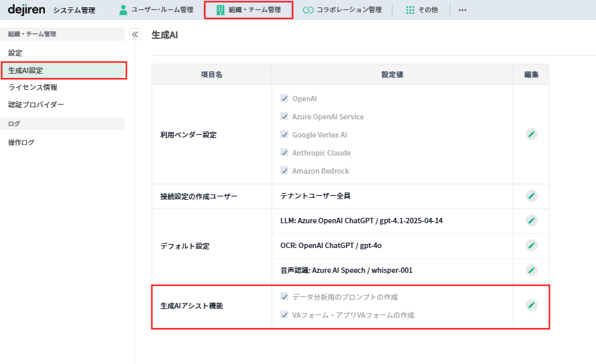Edit the OCR default setting pencil icon
Screen dimensions: 596x364
tap(531, 245)
